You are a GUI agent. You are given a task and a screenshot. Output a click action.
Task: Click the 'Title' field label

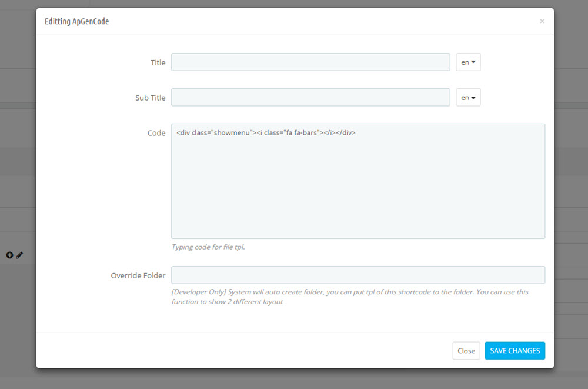pos(158,62)
